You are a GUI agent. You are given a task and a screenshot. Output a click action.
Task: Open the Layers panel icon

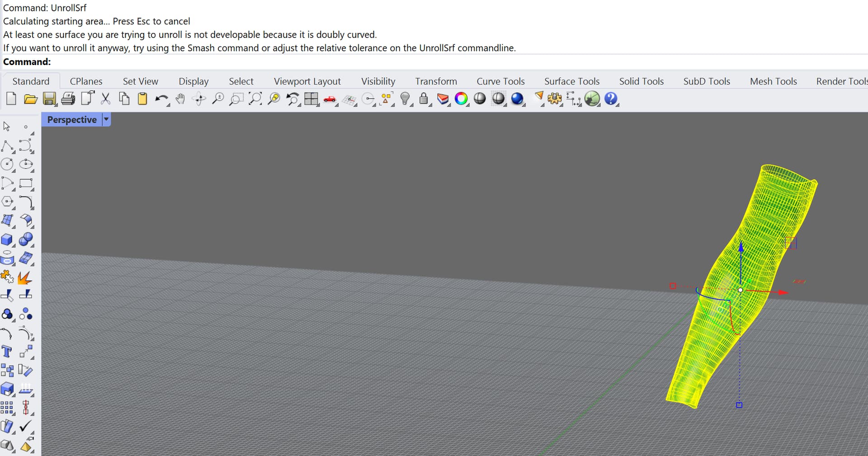coord(443,99)
